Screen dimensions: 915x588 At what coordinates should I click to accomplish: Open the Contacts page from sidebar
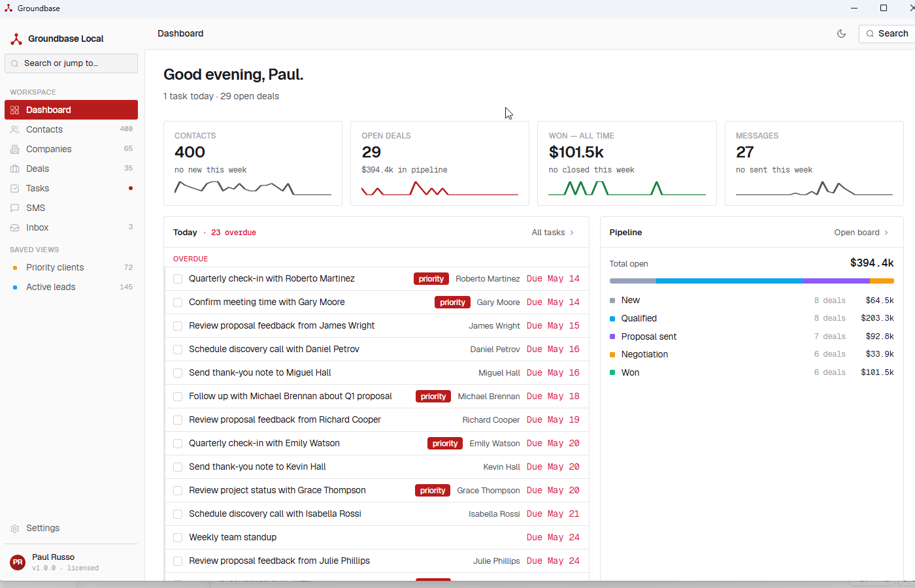click(71, 129)
